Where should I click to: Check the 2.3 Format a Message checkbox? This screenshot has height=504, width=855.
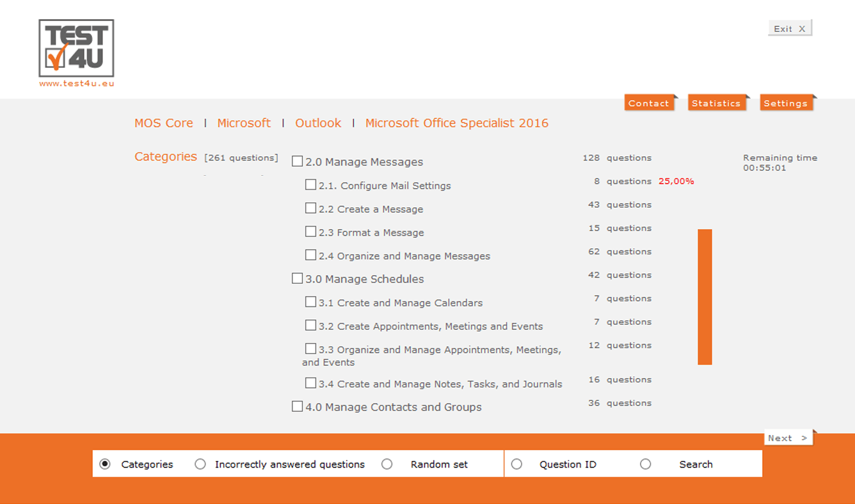[310, 232]
